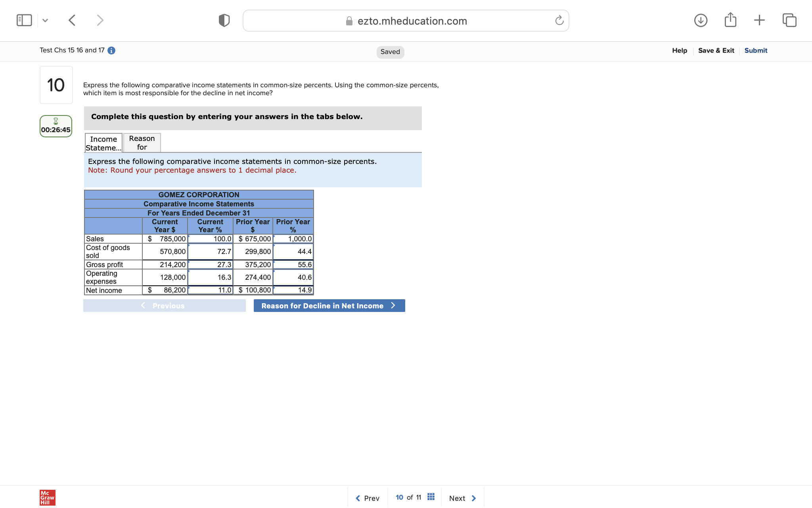
Task: Click the Share icon
Action: coord(730,20)
